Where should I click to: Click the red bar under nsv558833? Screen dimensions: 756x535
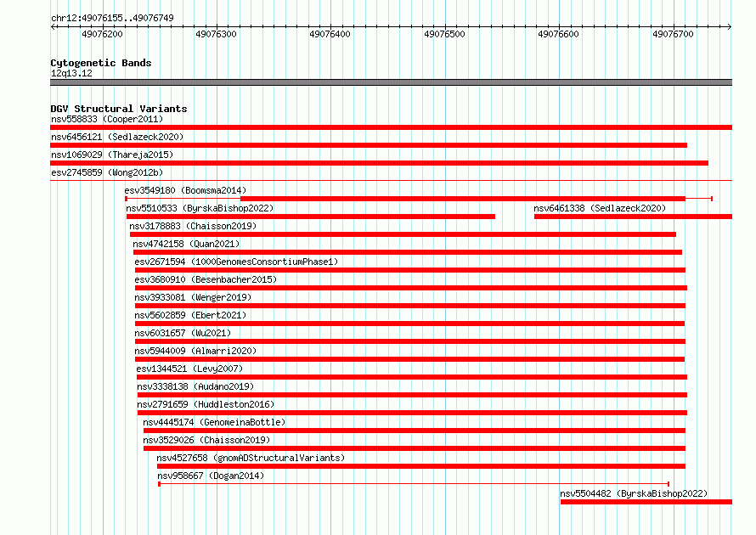391,127
